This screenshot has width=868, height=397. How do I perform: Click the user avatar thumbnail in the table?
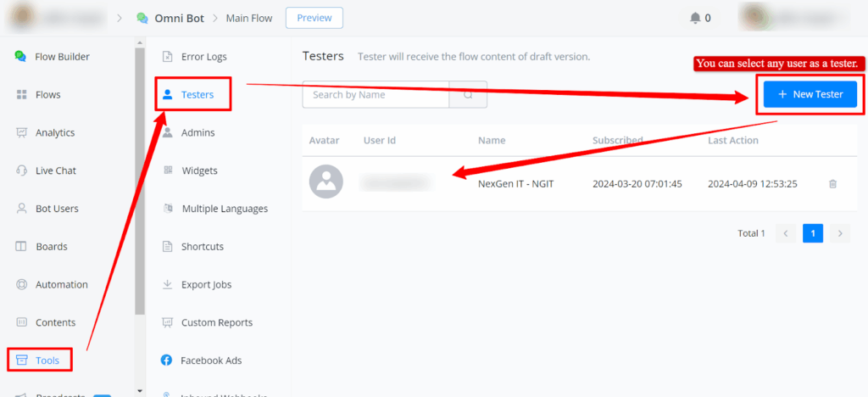click(326, 182)
